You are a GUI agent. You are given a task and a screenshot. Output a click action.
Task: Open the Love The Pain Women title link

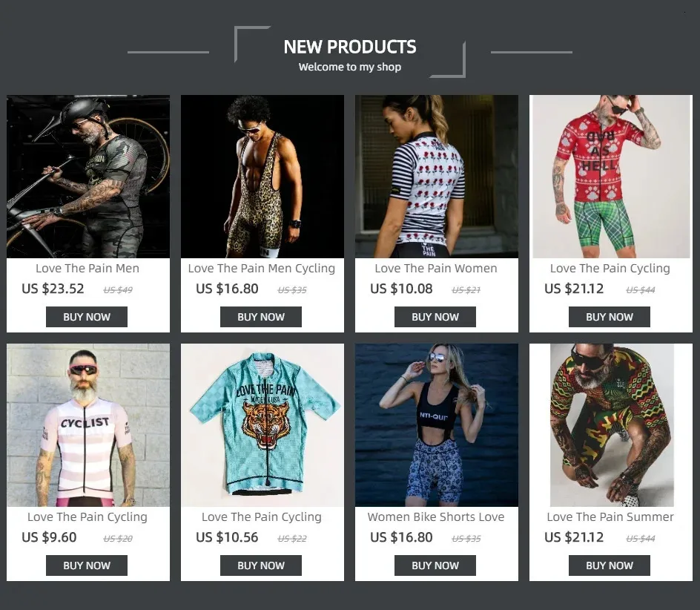point(436,269)
